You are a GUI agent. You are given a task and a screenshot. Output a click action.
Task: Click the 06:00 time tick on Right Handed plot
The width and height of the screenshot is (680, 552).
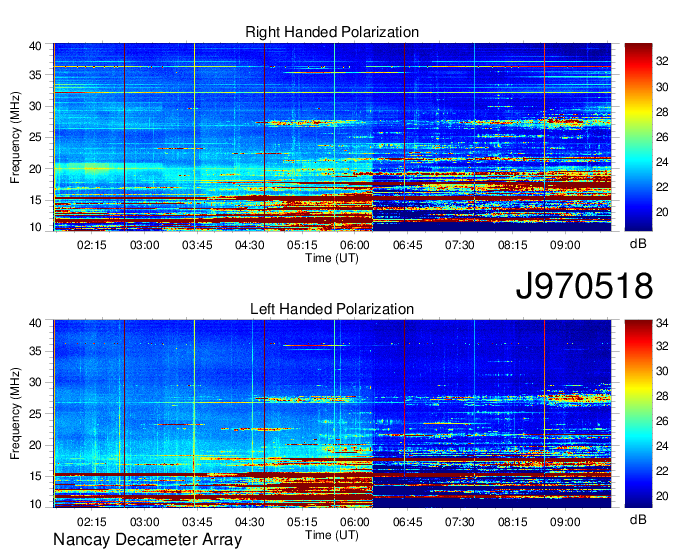coord(355,245)
